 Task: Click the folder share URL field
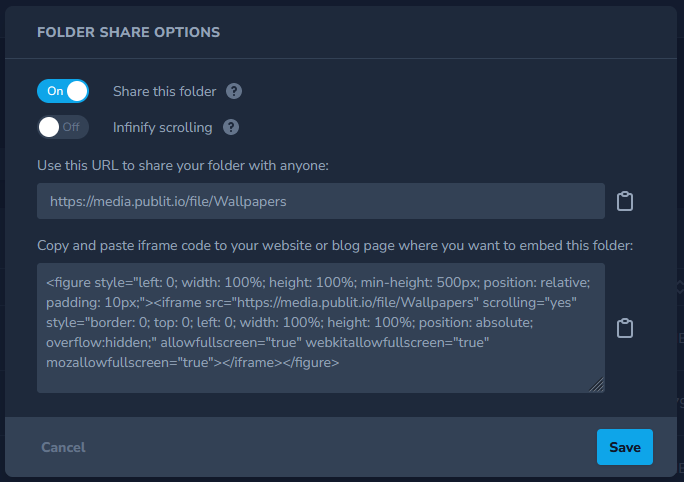pyautogui.click(x=321, y=201)
